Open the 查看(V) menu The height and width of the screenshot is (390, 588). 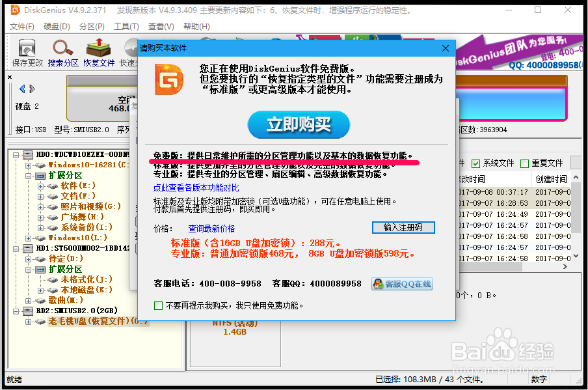pos(161,27)
